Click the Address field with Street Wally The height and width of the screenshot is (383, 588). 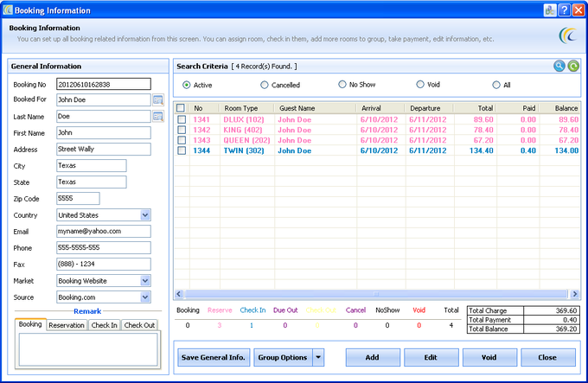click(x=104, y=150)
